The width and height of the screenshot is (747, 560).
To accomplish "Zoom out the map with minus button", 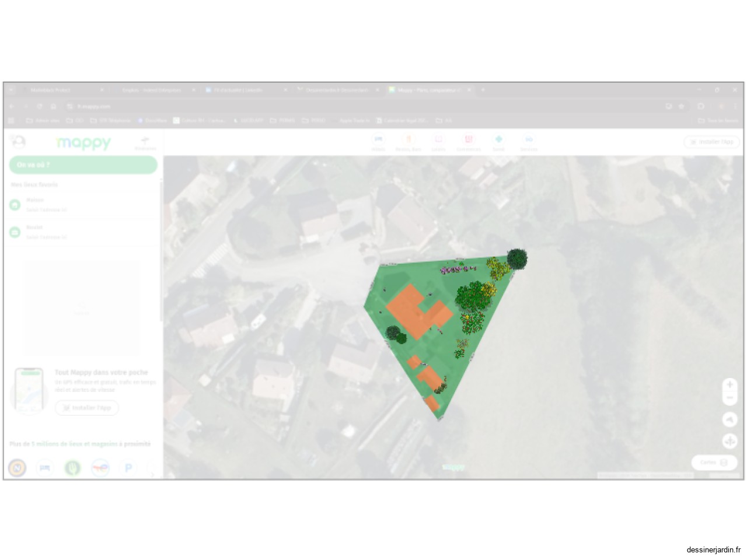I will coord(729,398).
